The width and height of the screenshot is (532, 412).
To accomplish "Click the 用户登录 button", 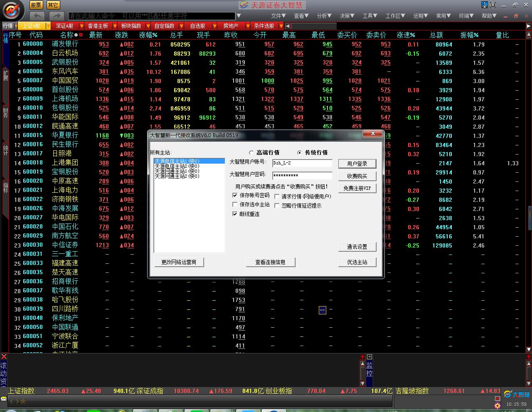I will pos(357,164).
